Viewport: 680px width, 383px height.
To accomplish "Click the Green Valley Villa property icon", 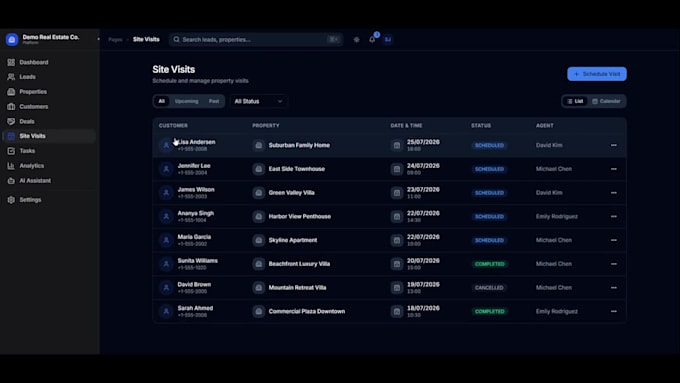I will [x=258, y=193].
